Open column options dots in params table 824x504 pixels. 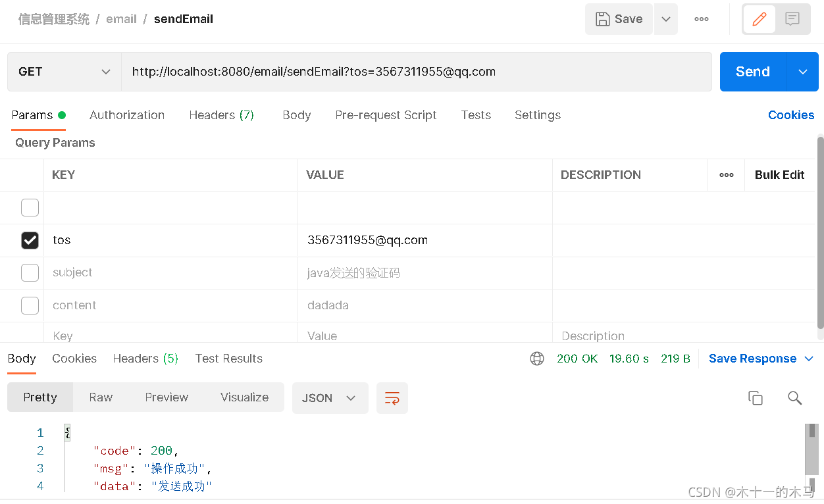coord(727,175)
